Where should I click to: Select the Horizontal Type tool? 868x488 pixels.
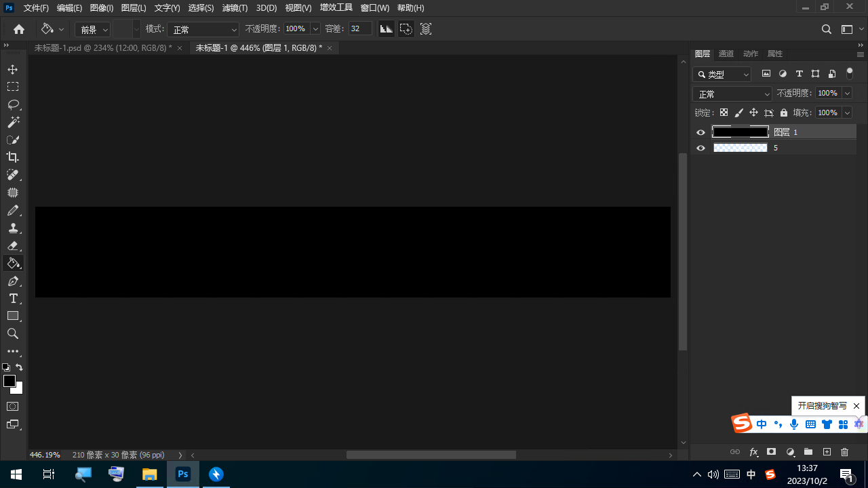pos(13,299)
